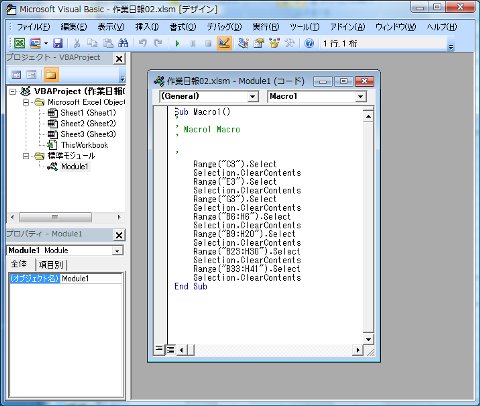Switch to 項目別 tab in Properties

(x=51, y=265)
